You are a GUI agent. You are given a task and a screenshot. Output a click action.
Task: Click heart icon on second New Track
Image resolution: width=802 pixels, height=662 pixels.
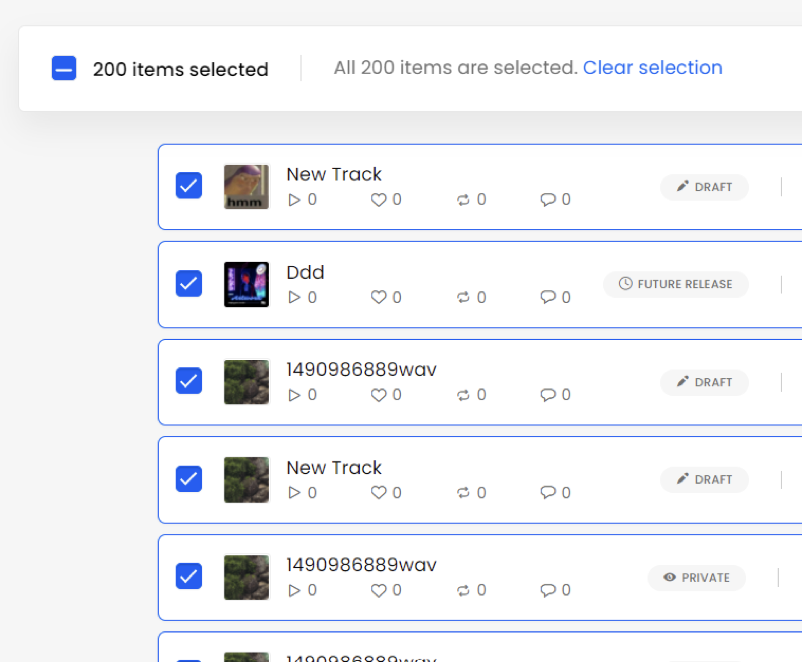(x=378, y=493)
